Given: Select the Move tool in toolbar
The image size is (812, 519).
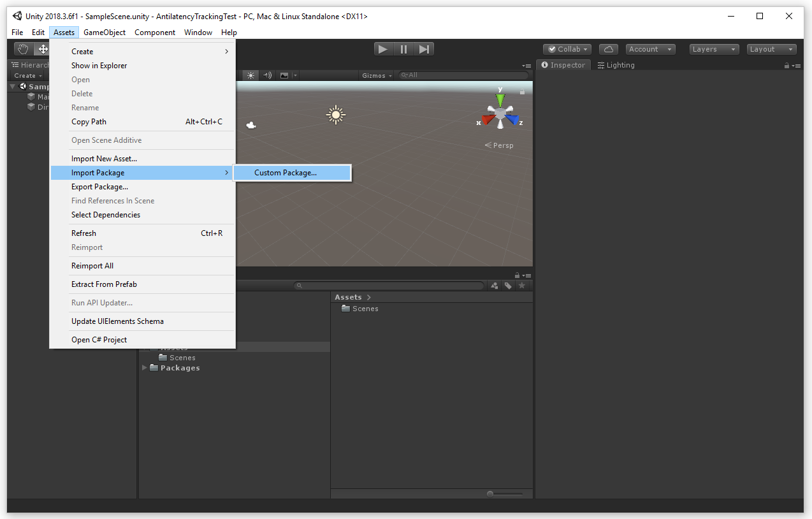Looking at the screenshot, I should tap(43, 49).
